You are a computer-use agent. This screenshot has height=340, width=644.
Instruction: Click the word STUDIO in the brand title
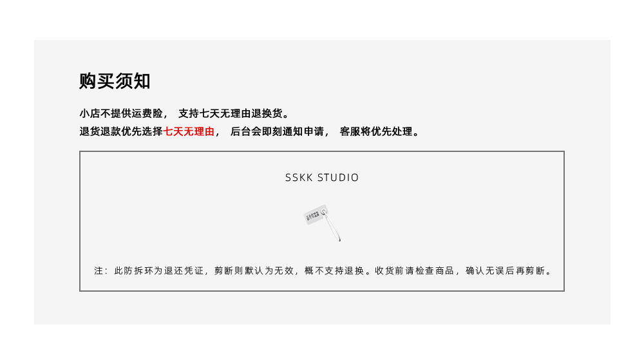click(338, 177)
